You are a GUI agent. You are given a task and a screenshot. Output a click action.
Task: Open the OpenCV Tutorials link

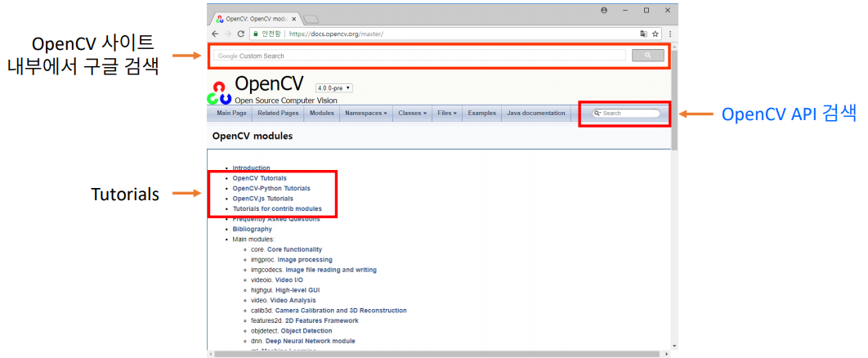pyautogui.click(x=260, y=178)
